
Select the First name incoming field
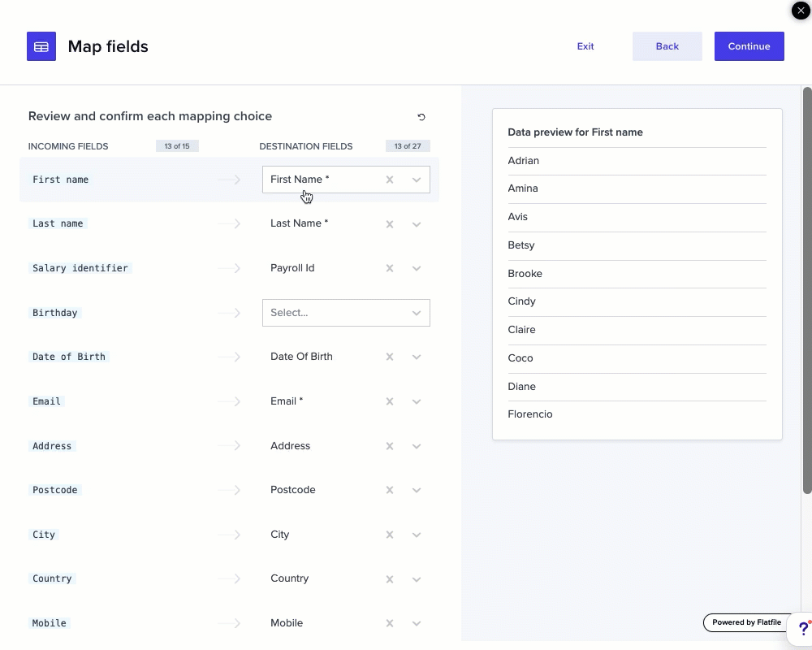61,180
